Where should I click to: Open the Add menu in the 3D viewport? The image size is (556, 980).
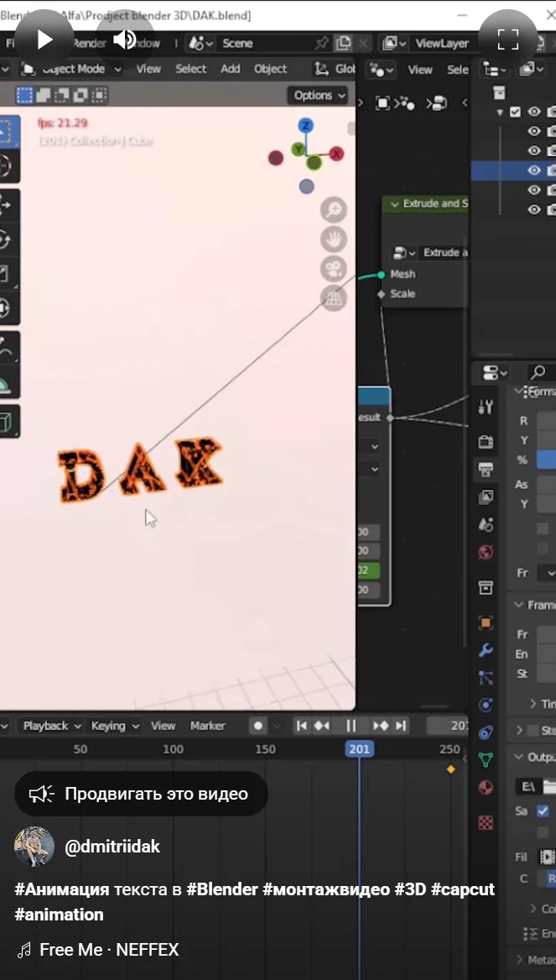pyautogui.click(x=230, y=69)
